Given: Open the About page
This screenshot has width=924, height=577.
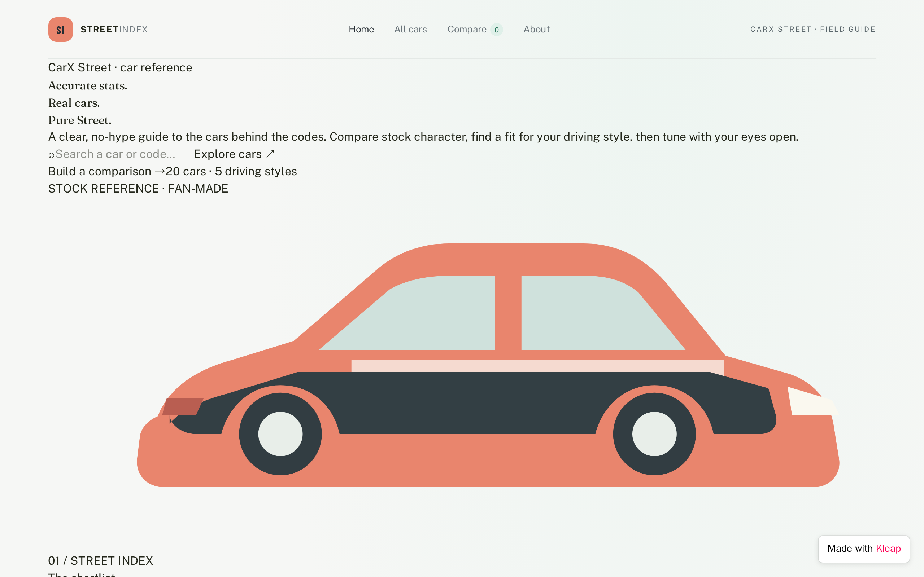Looking at the screenshot, I should click(x=536, y=29).
